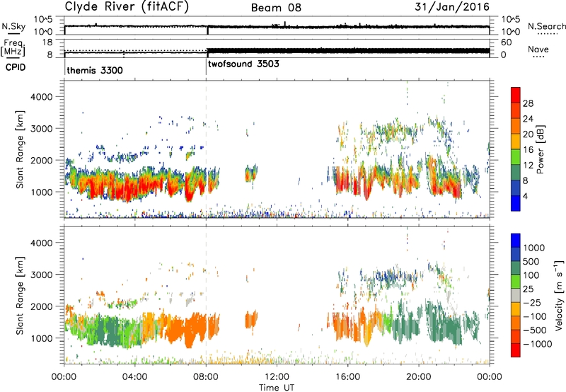Screen dimensions: 566x392
Task: Select the 'themis 3300' CPID label
Action: coord(95,70)
